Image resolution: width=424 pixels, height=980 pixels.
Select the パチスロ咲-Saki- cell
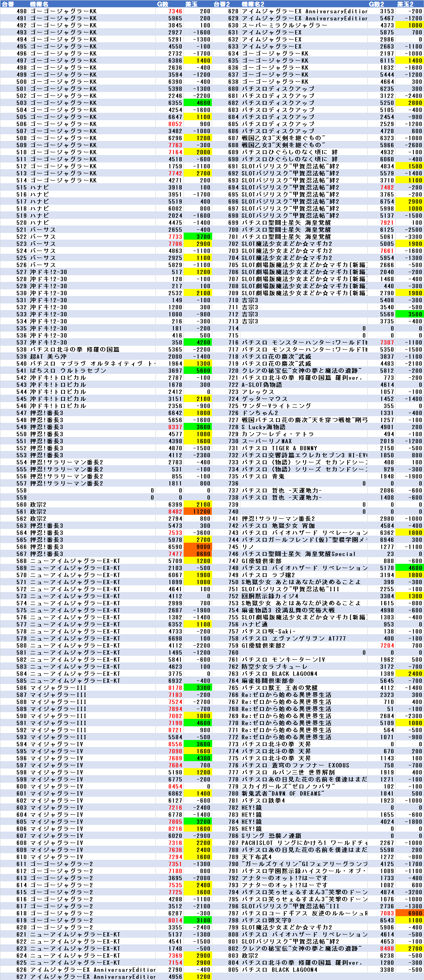pos(303,631)
